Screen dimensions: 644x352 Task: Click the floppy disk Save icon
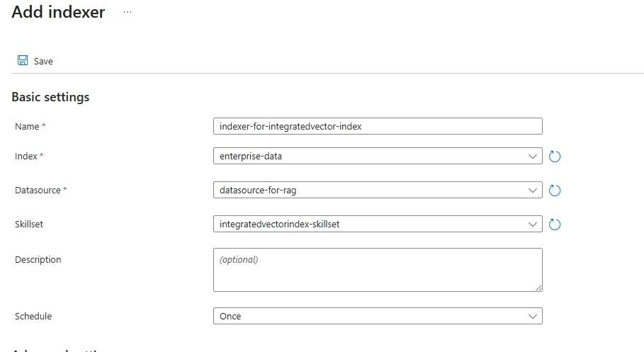coord(23,61)
